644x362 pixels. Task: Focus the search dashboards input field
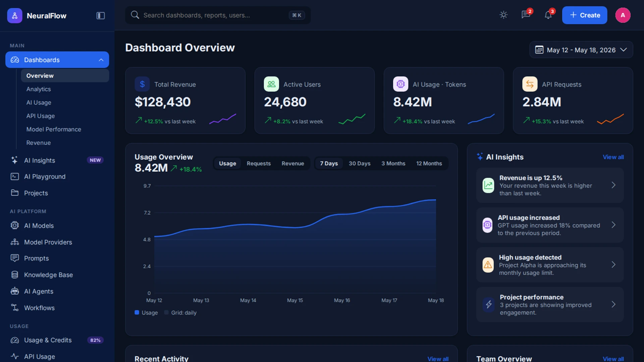click(218, 15)
